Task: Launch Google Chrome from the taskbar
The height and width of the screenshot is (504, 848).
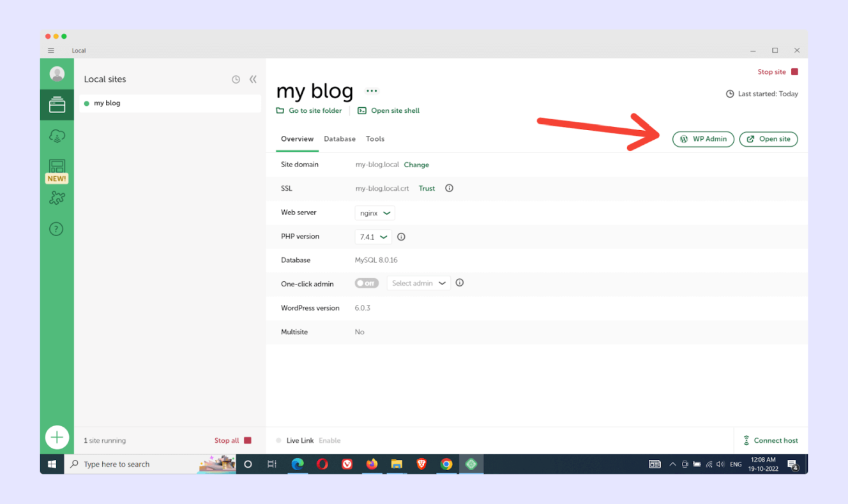Action: tap(446, 464)
